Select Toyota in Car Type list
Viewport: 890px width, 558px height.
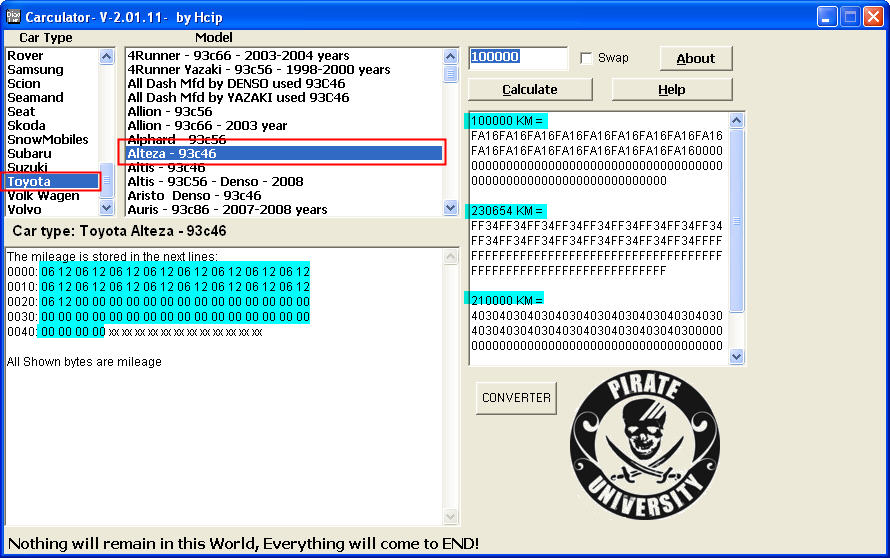[52, 182]
